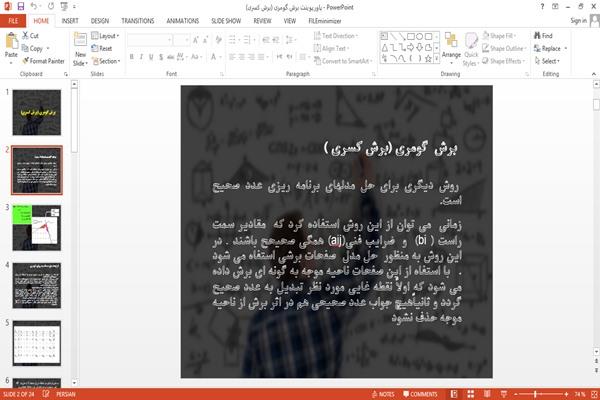Select slide 3 thumbnail with green box
The image size is (600, 400).
tap(37, 228)
